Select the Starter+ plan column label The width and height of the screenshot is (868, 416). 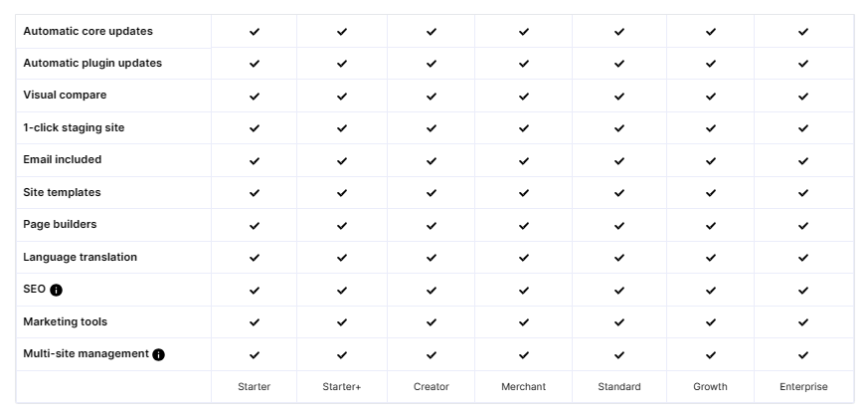(x=342, y=387)
